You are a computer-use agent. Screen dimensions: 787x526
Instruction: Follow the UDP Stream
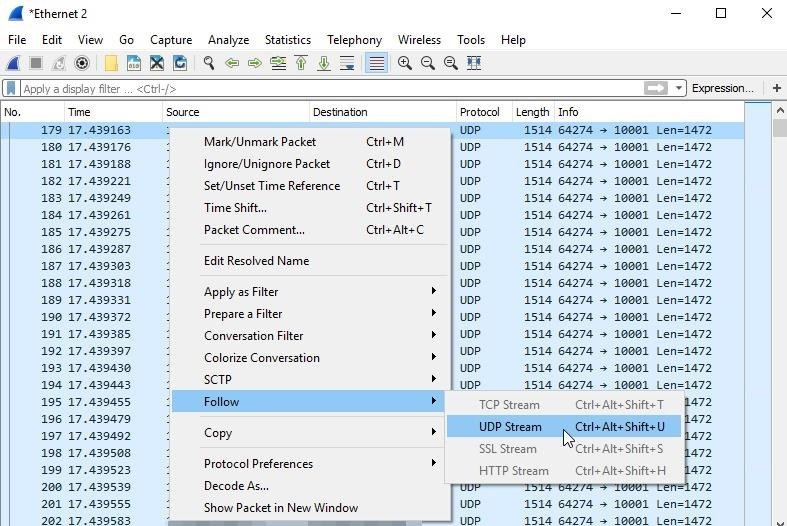point(564,427)
